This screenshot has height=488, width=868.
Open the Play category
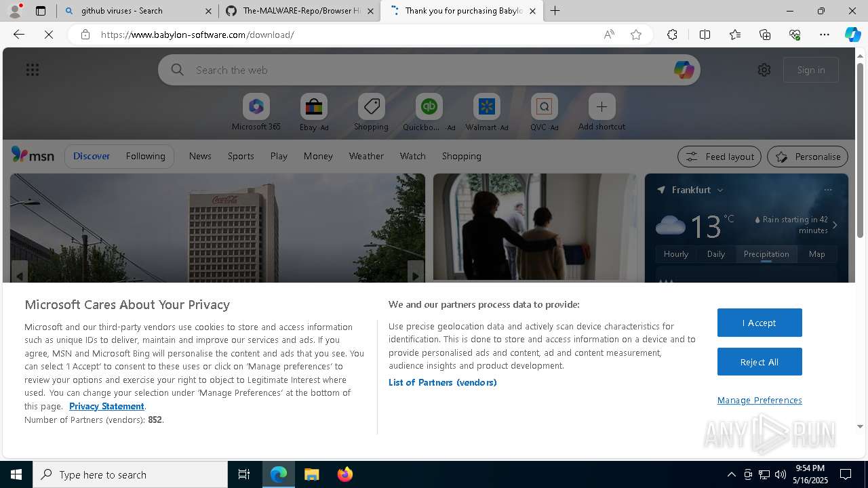click(279, 156)
